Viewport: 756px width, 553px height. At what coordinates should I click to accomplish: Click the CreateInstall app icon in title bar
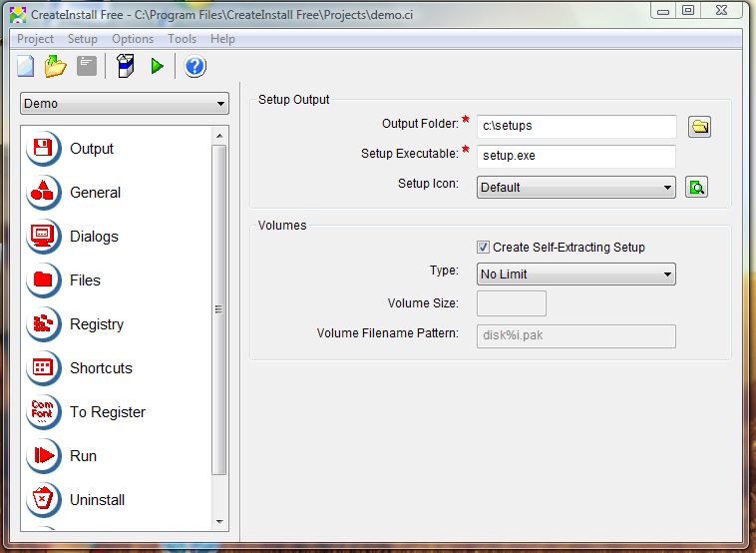pyautogui.click(x=18, y=15)
